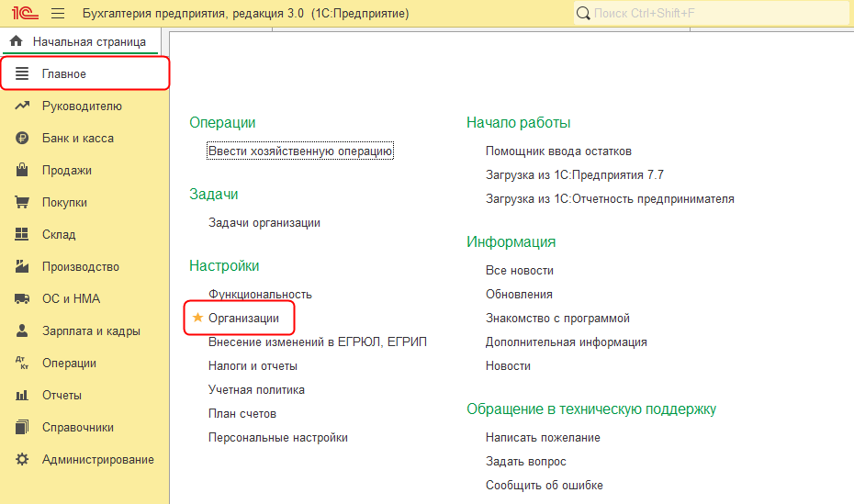This screenshot has height=504, width=854.
Task: Click the Продажи shopping bag icon
Action: [x=22, y=170]
